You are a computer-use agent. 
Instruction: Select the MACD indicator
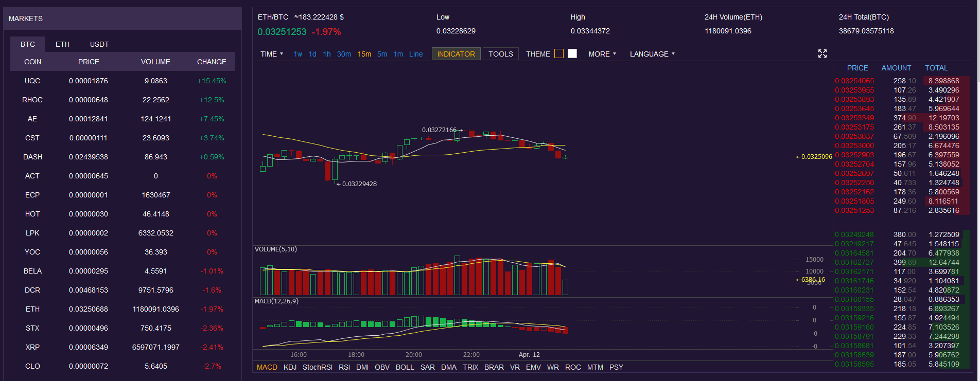[267, 367]
